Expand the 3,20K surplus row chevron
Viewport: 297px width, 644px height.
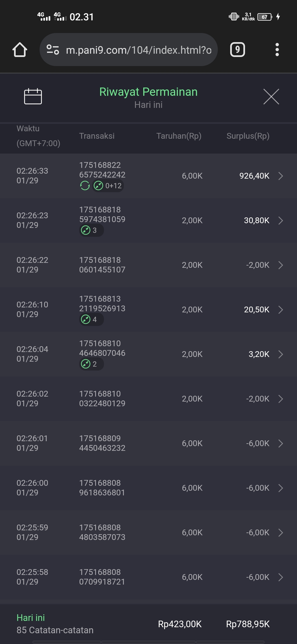pos(280,354)
